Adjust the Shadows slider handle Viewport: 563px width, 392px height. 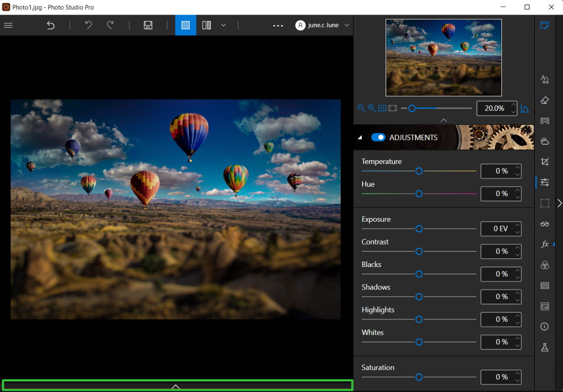coord(419,297)
